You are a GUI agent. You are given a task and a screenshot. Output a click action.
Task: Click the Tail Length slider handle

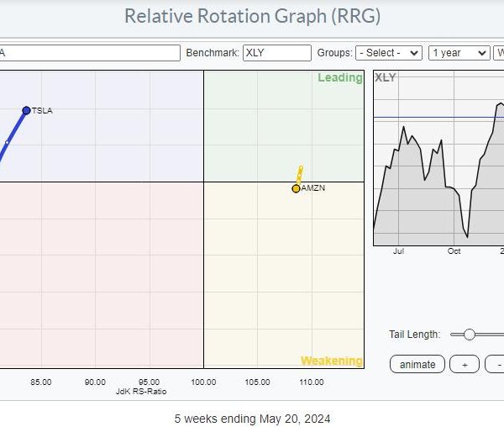coord(469,335)
